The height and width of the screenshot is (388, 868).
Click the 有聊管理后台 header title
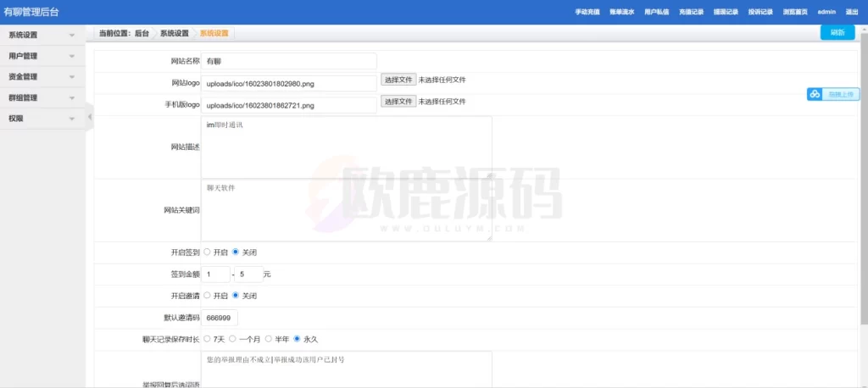click(31, 12)
